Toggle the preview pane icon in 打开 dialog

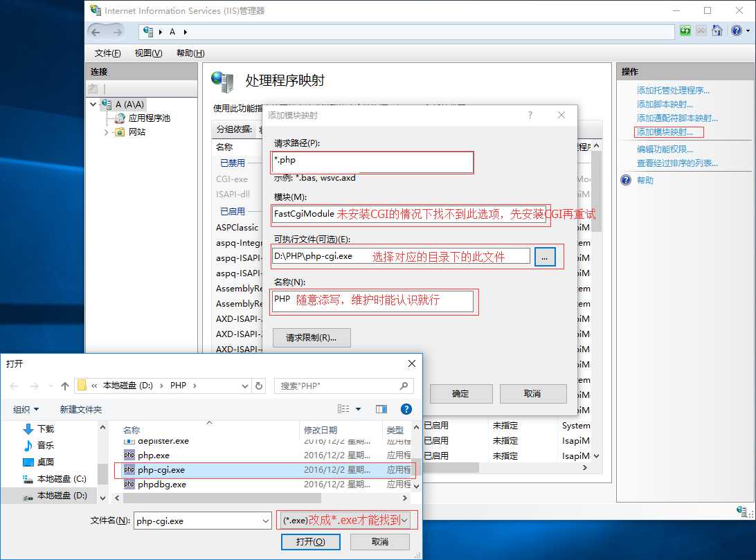click(381, 409)
